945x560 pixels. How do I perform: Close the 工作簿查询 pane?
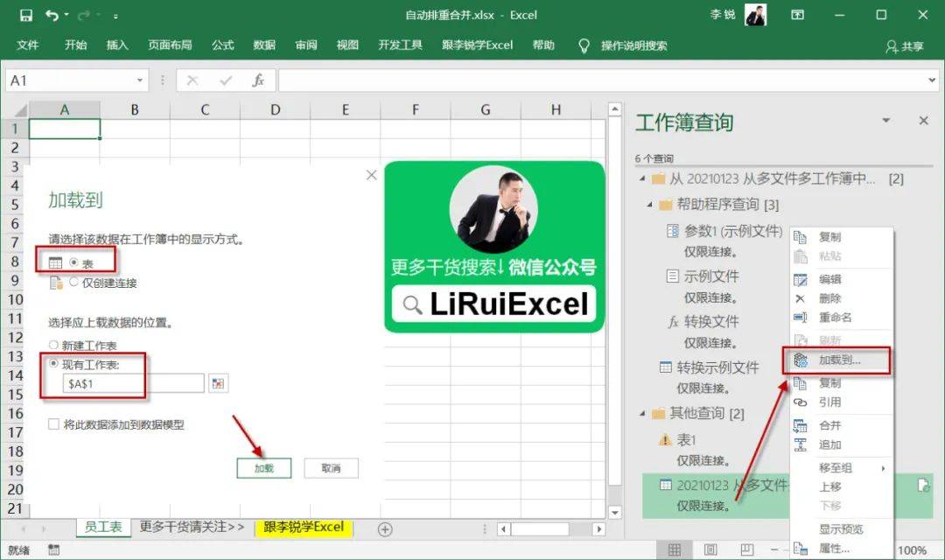point(923,121)
